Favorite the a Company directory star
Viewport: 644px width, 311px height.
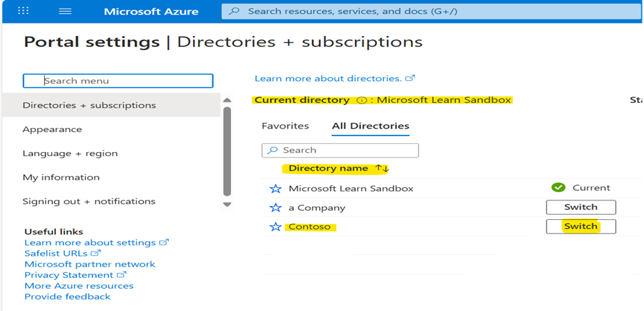pyautogui.click(x=275, y=208)
